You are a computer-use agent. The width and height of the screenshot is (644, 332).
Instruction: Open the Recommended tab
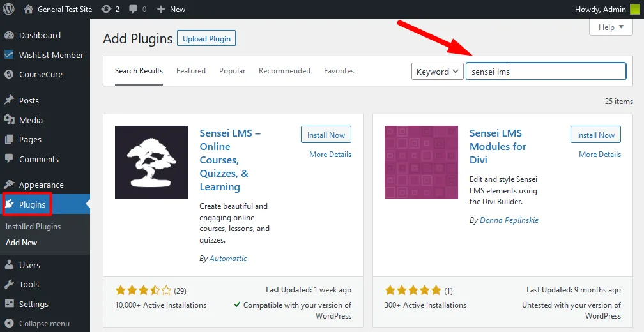click(x=284, y=71)
